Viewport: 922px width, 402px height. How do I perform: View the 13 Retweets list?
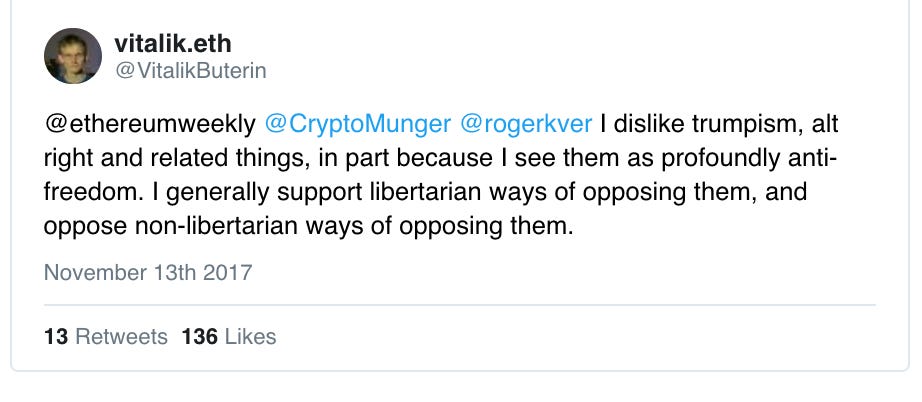pyautogui.click(x=106, y=337)
